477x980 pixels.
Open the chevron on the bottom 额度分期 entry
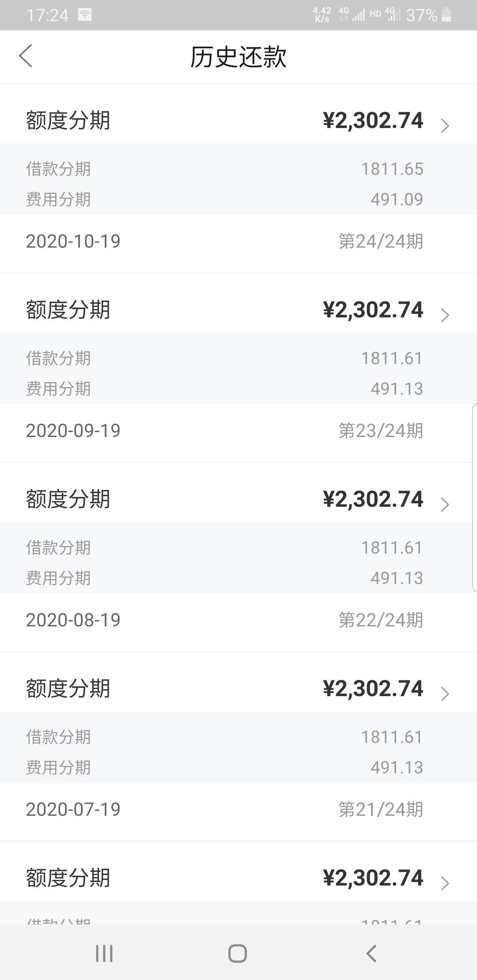click(445, 884)
